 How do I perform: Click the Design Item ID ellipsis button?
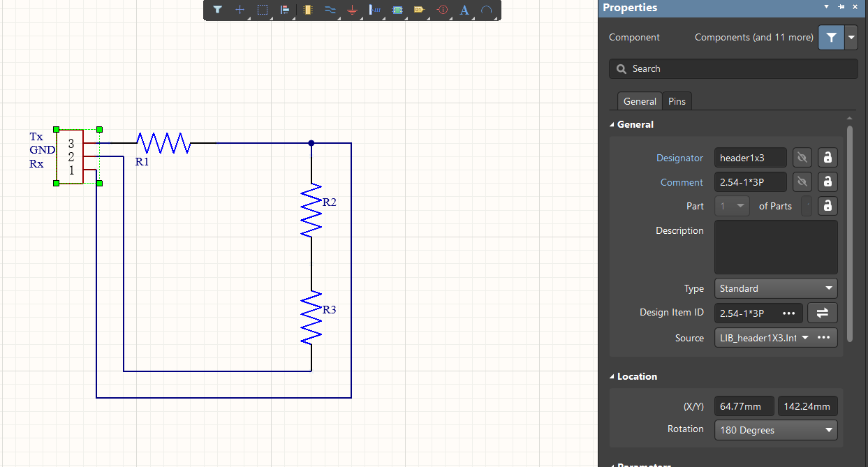[x=789, y=313]
